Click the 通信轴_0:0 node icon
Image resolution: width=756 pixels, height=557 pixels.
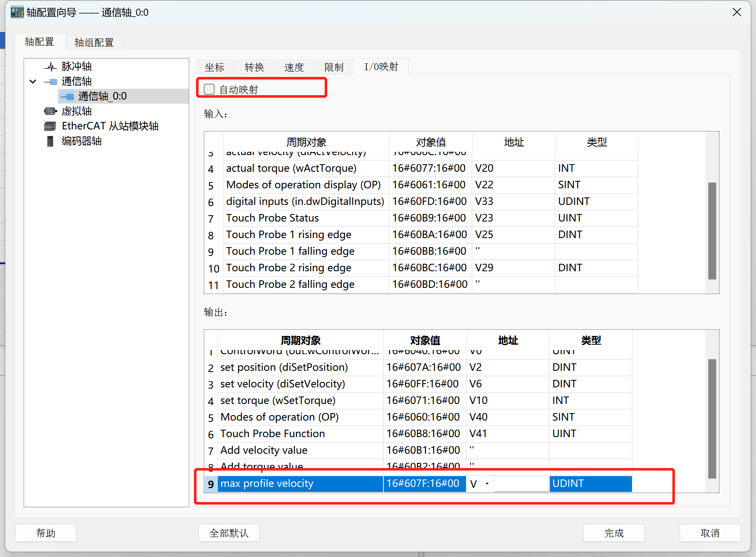coord(67,97)
